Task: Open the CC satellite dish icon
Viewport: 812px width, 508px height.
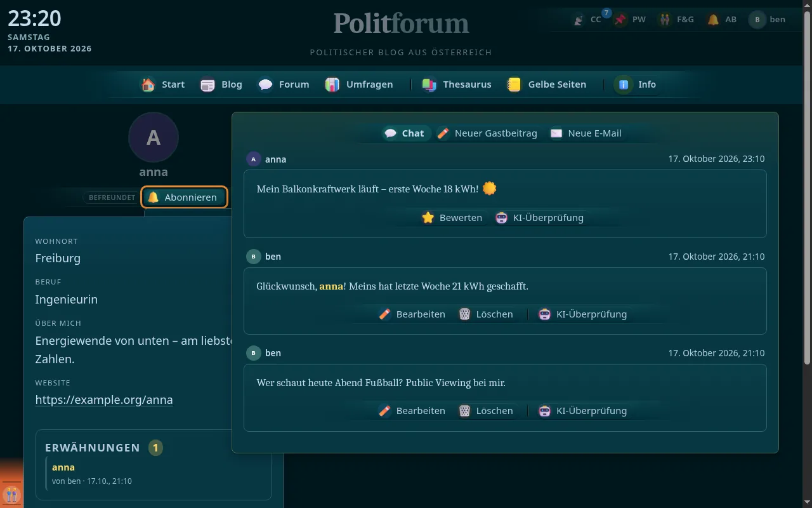Action: pyautogui.click(x=587, y=20)
